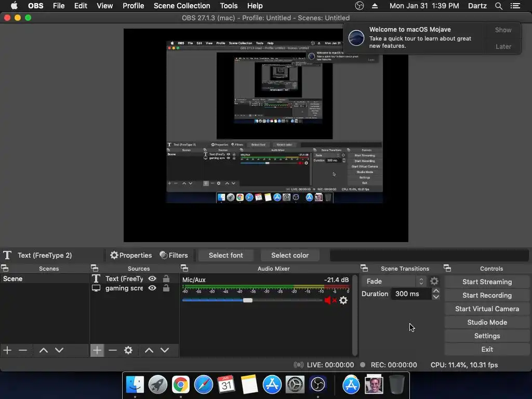
Task: Decrease transition duration with down arrow
Action: pyautogui.click(x=436, y=297)
